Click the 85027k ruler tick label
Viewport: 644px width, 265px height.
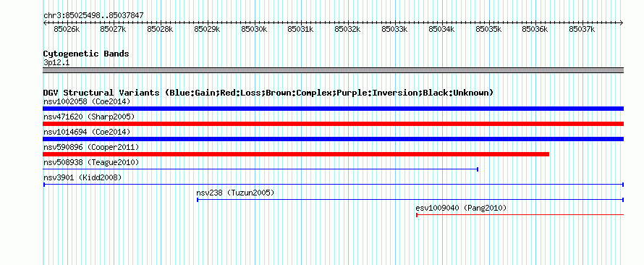click(113, 29)
